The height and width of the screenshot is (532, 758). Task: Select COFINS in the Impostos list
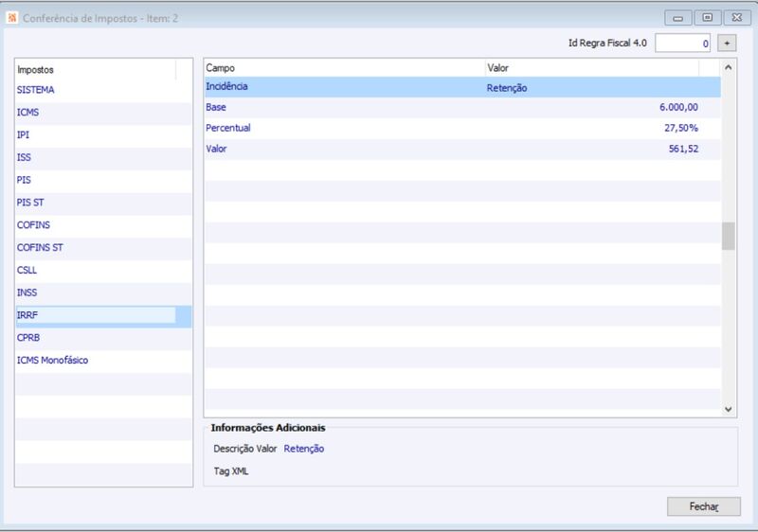[103, 225]
